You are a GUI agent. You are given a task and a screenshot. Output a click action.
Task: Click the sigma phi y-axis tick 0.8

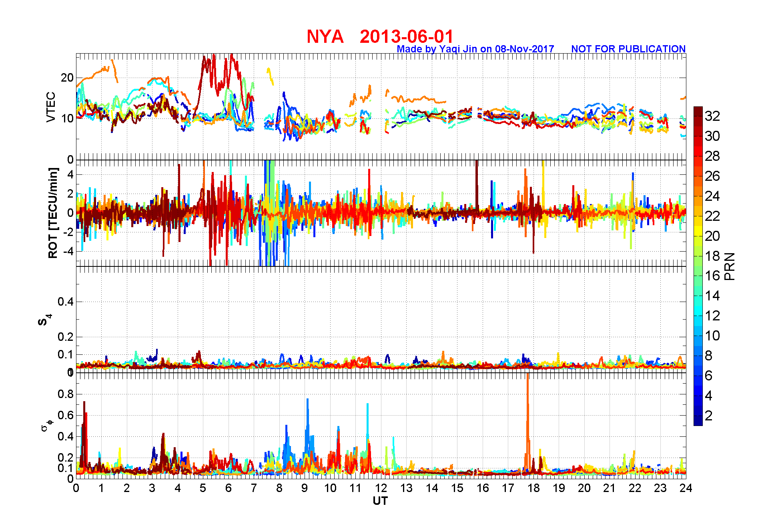66,394
